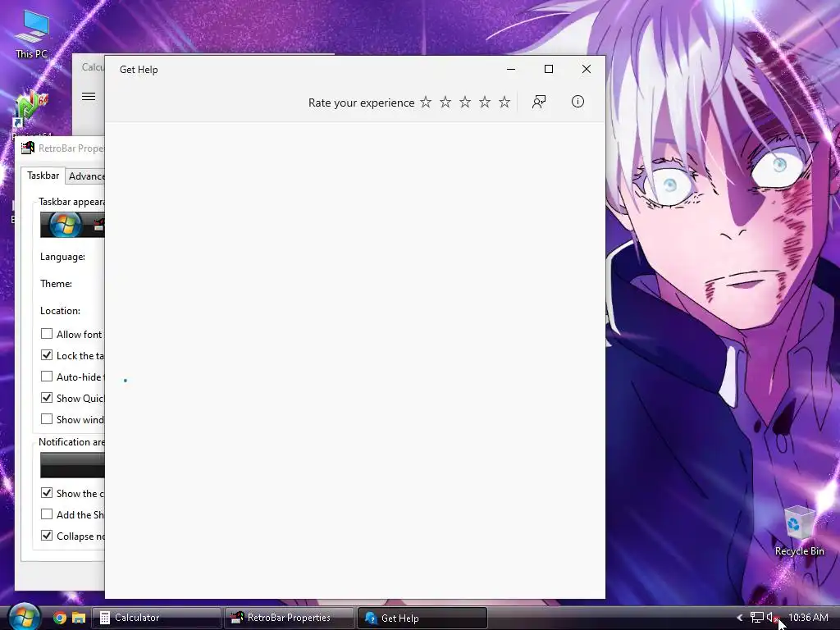The height and width of the screenshot is (630, 840).
Task: Toggle Show Quick Launch checkbox
Action: pos(47,398)
